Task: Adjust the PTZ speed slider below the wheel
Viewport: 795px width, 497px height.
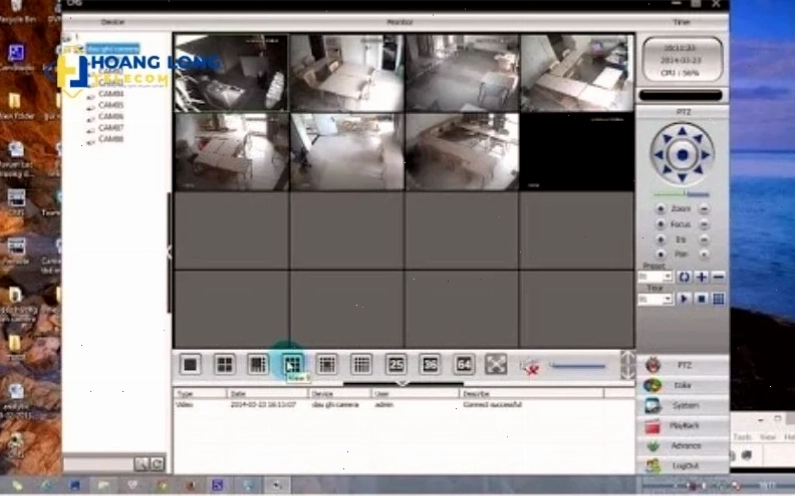Action: click(681, 194)
